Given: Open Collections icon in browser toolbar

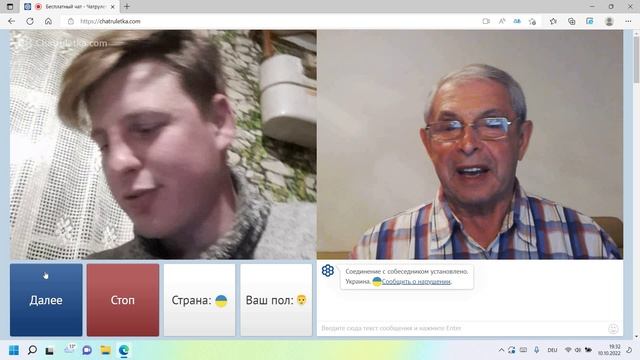Looking at the screenshot, I should (x=571, y=21).
